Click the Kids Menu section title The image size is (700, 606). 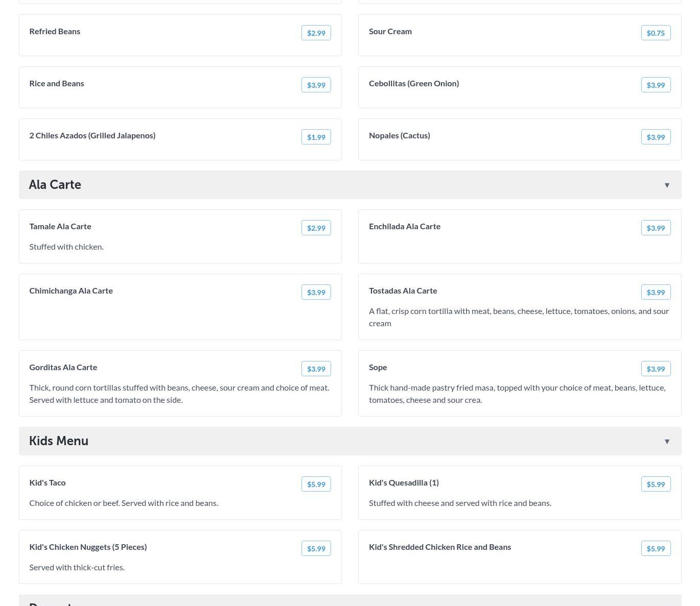(59, 441)
